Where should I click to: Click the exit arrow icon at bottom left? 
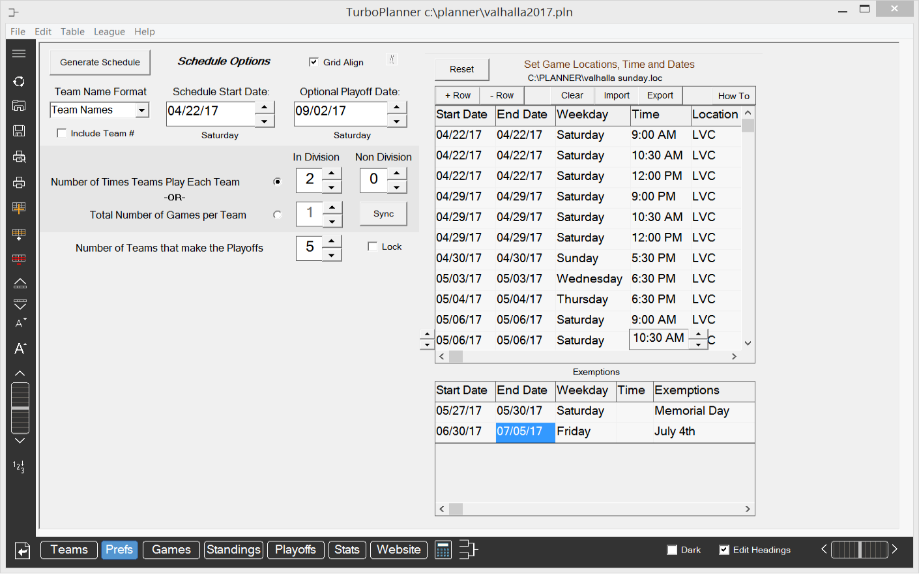[22, 550]
